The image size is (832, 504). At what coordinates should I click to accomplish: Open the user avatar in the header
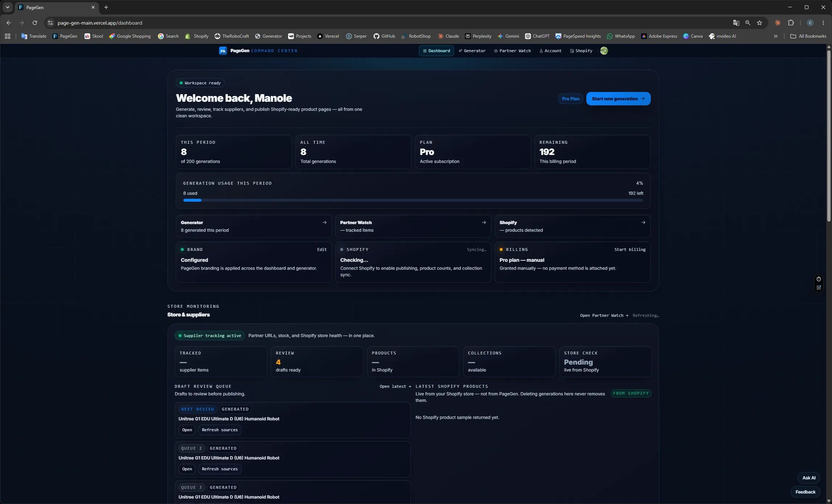coord(604,51)
